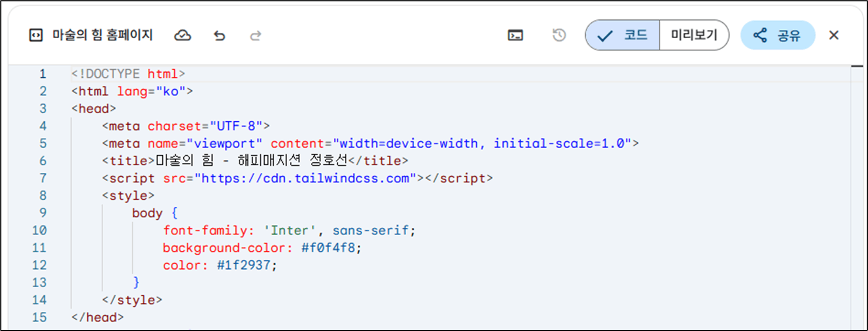Image resolution: width=868 pixels, height=331 pixels.
Task: Click the tailwindcss CDN URL in code
Action: point(305,178)
